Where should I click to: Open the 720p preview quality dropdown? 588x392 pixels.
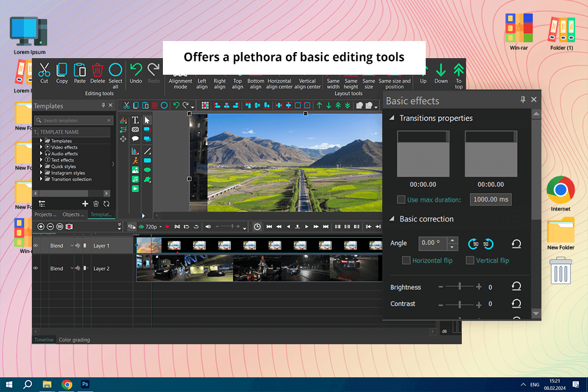click(x=160, y=227)
